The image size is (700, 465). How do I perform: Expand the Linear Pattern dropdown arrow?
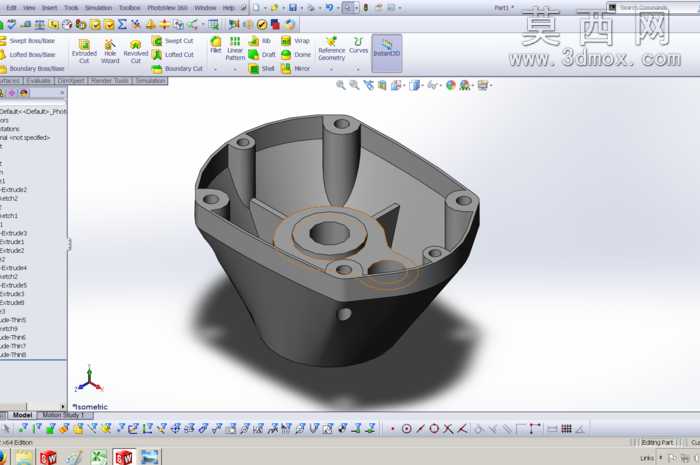[x=235, y=69]
